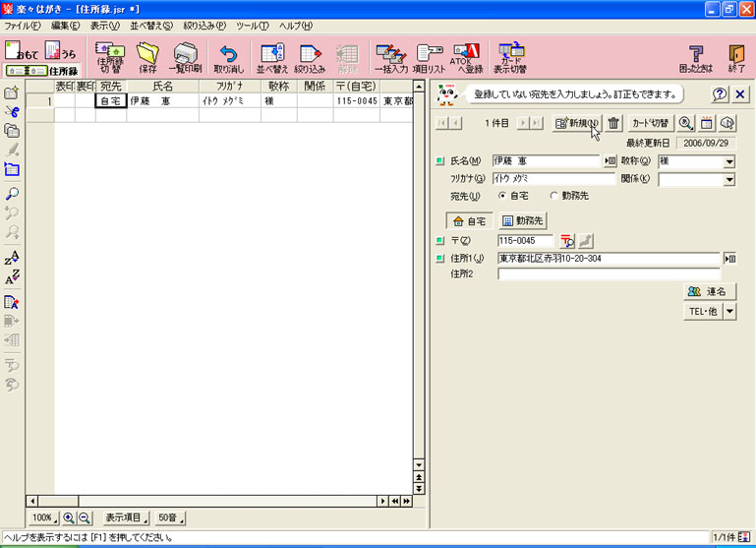
Task: Select the 勤務先 radio button
Action: point(553,196)
